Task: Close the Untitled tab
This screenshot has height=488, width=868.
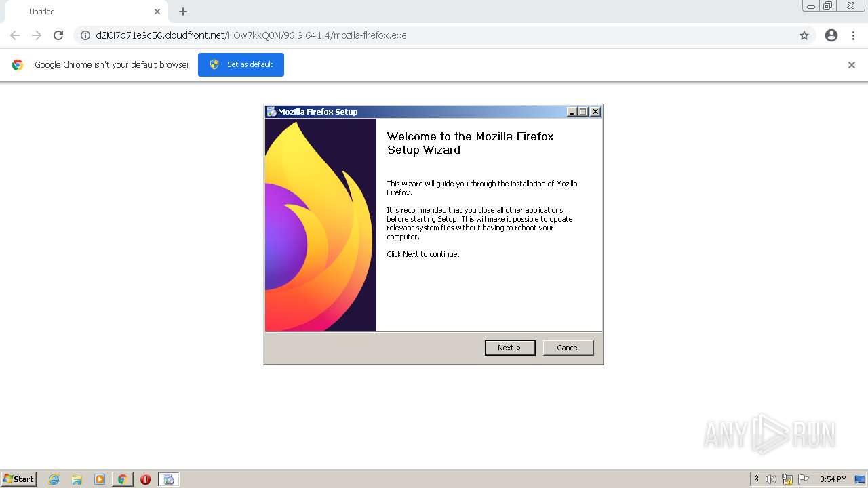Action: (x=157, y=12)
